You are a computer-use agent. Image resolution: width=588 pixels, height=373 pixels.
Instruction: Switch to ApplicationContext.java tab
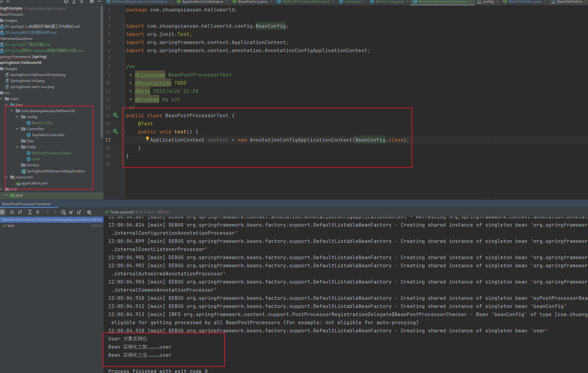click(202, 2)
